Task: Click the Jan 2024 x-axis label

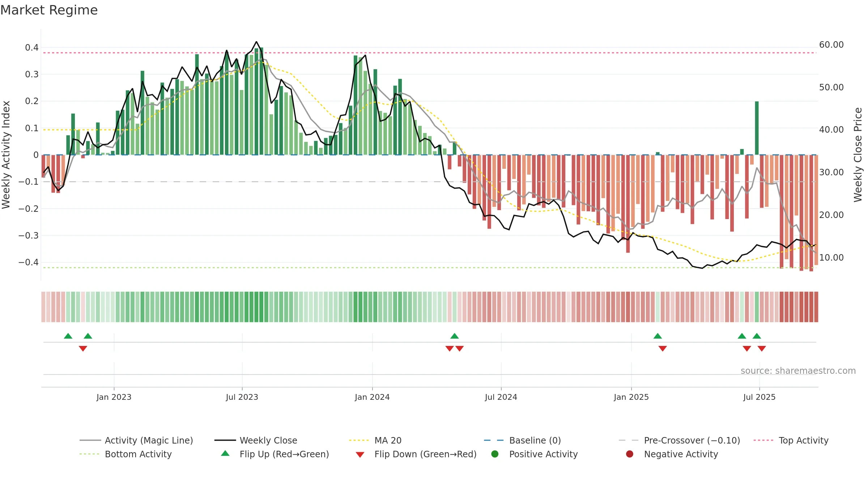Action: click(x=372, y=397)
